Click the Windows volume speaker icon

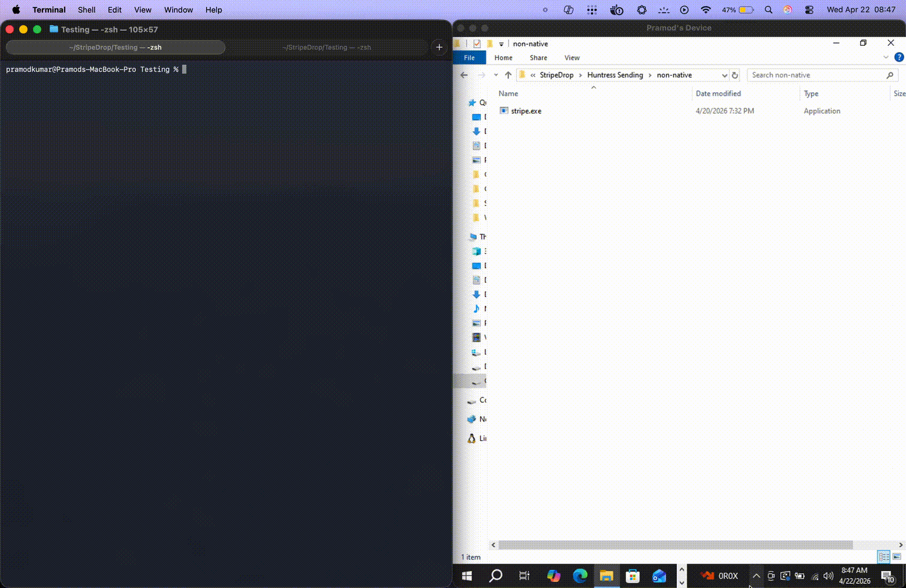point(828,576)
